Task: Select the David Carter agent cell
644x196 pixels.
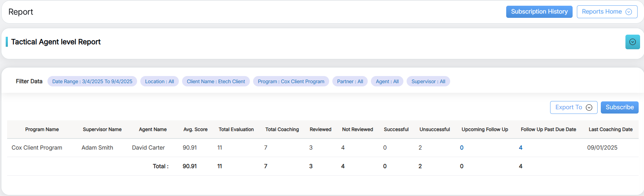Action: pos(148,148)
